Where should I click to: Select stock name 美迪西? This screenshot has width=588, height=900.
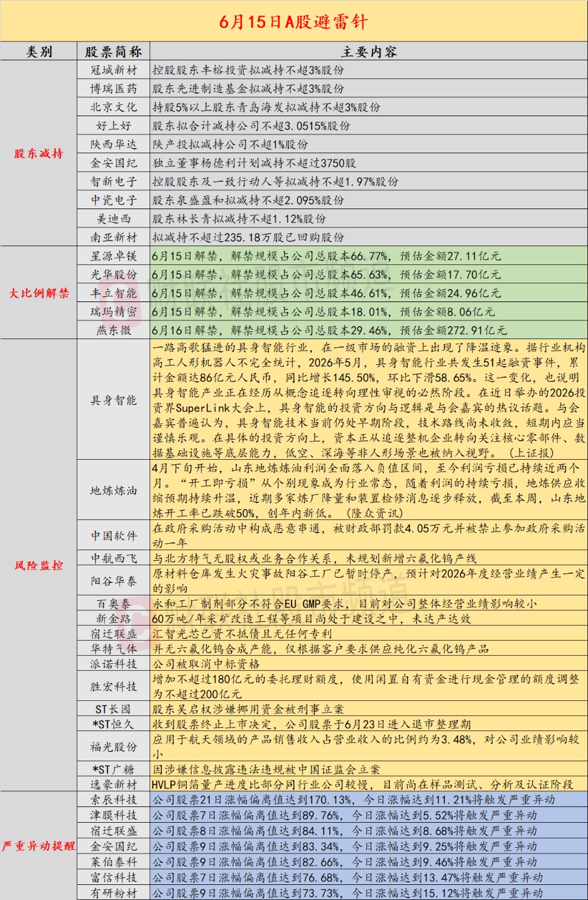tap(114, 219)
